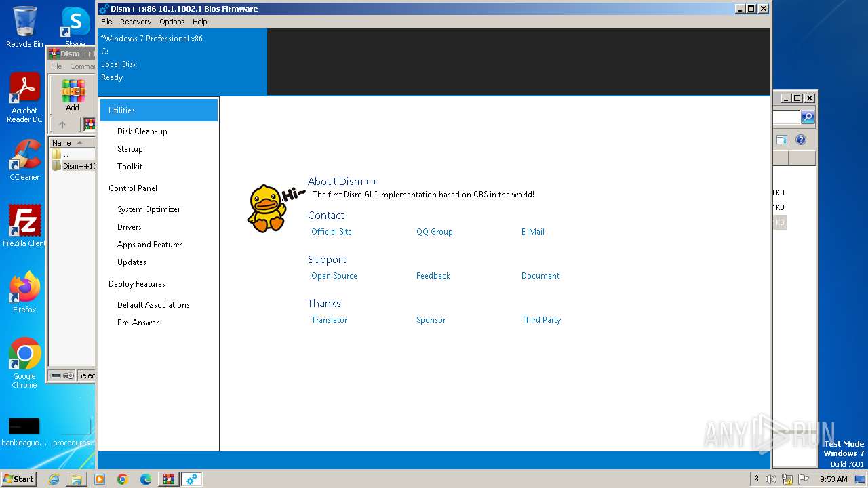Select the bankleague desktop file
Image resolution: width=868 pixels, height=488 pixels.
coord(24,432)
